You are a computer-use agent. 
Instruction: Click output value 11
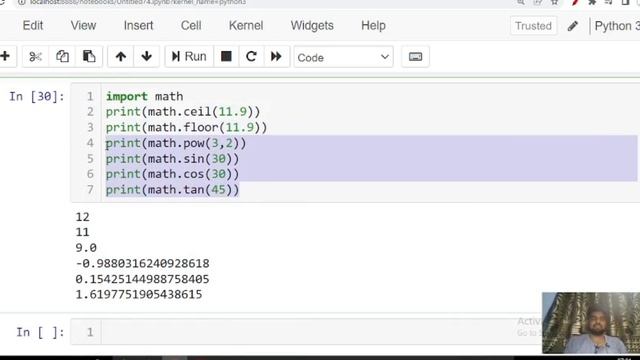[82, 233]
